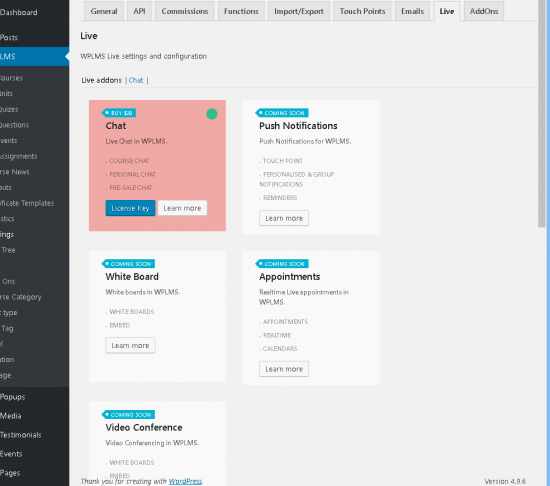Click Learn more under Appointments
This screenshot has height=486, width=550.
tap(284, 369)
